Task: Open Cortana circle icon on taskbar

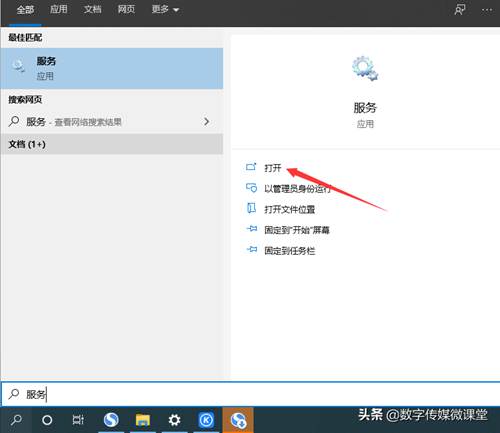Action: (47, 420)
